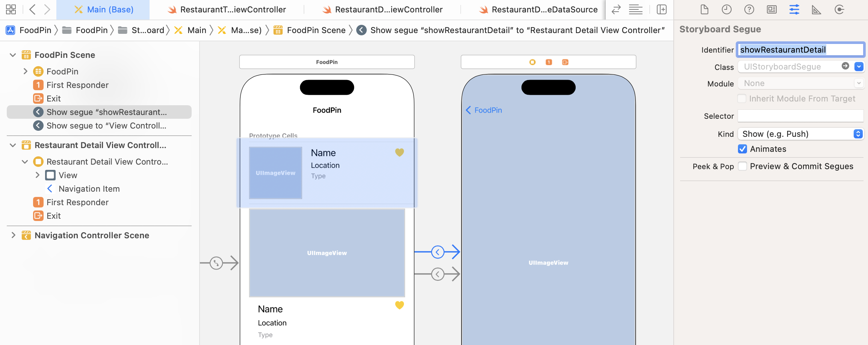Click the Add Editor split icon
The image size is (868, 345).
661,9
